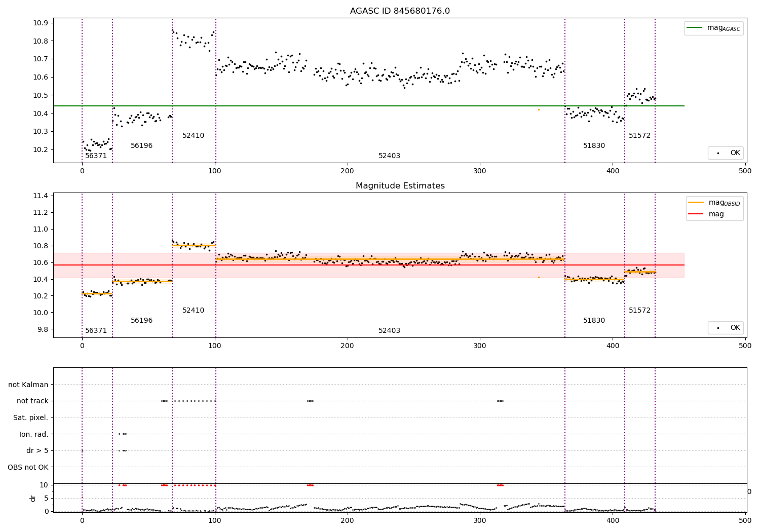Click observation label 51830 in top plot
760x532 pixels.
click(x=594, y=146)
